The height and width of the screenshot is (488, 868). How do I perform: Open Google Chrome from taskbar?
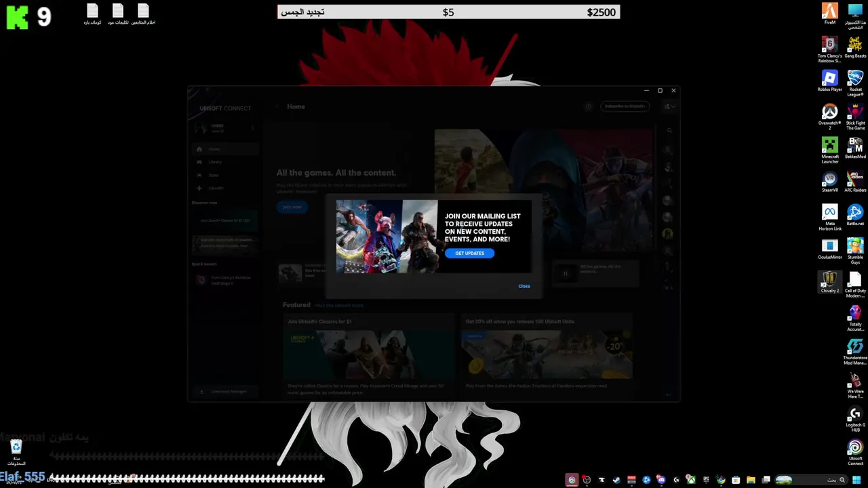coord(721,480)
